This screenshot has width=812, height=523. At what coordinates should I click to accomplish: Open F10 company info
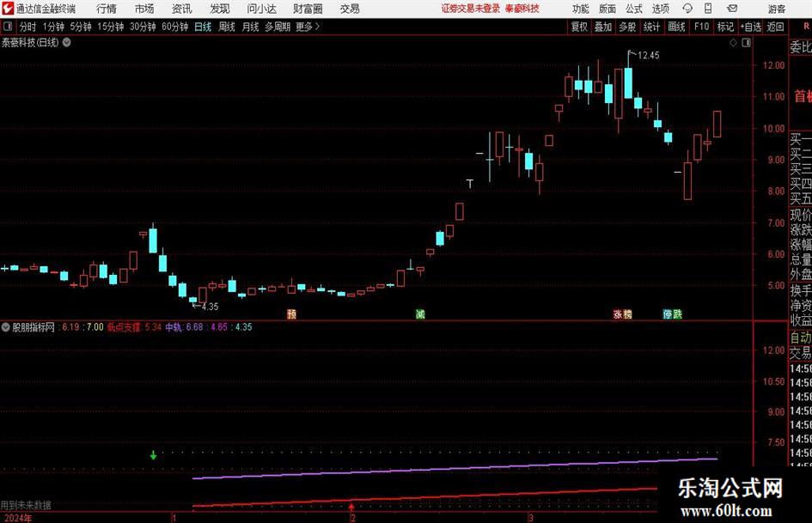[x=701, y=27]
